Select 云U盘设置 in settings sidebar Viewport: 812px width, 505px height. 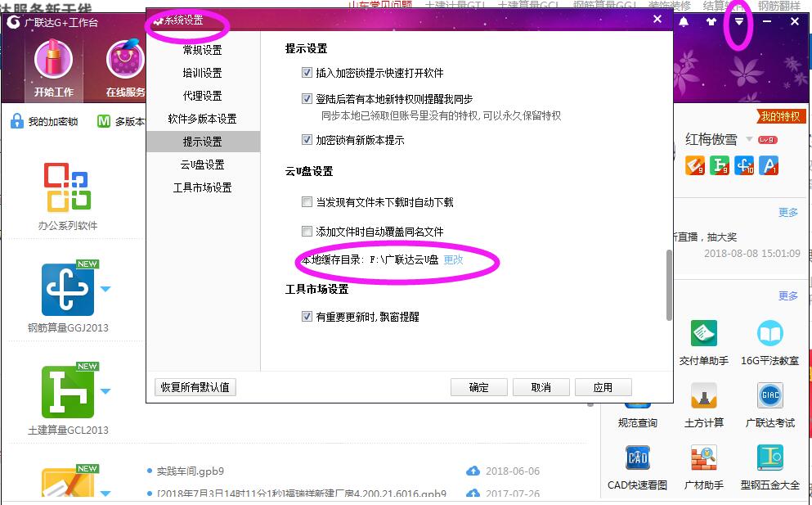(x=203, y=165)
